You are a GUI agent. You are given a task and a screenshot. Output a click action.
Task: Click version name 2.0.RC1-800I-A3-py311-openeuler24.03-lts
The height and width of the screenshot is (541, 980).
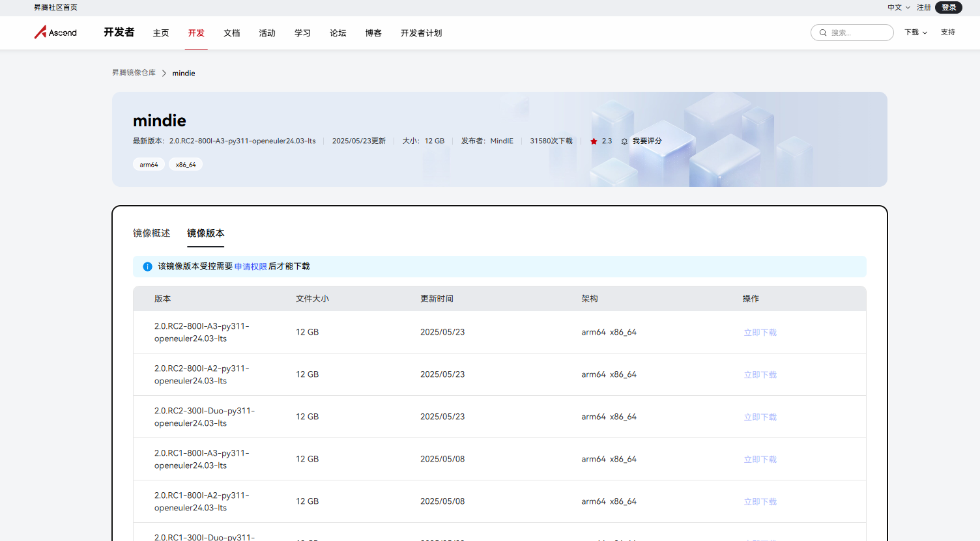tap(202, 459)
